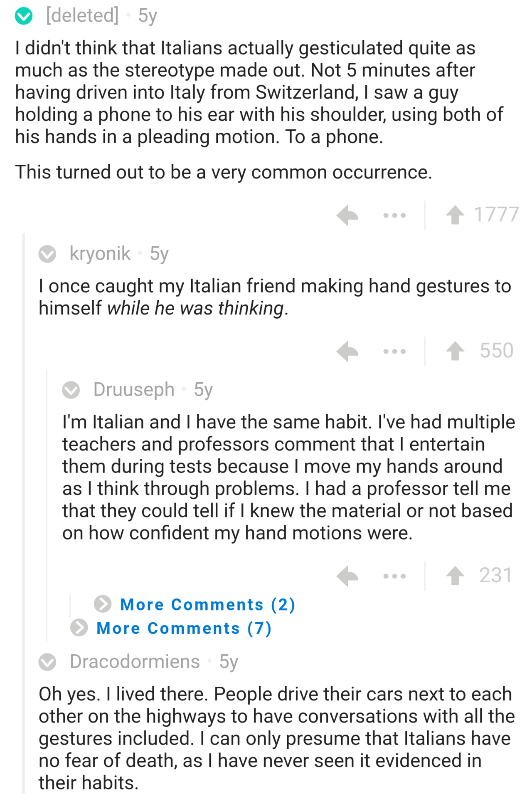The image size is (532, 794).
Task: Upvote the deleted user's top comment
Action: point(455,215)
